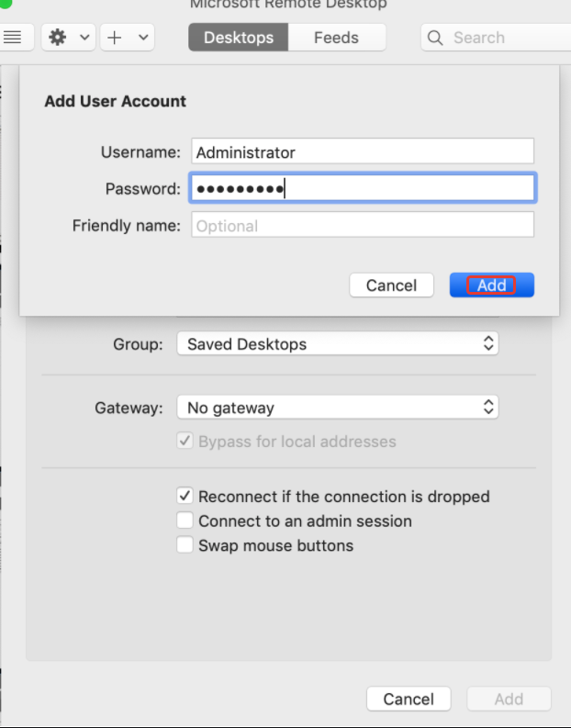
Task: Click the gear settings icon
Action: [58, 38]
